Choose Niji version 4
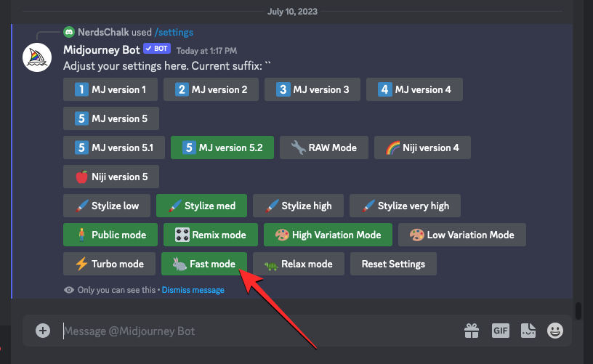Screen dimensions: 593x364 [422, 147]
